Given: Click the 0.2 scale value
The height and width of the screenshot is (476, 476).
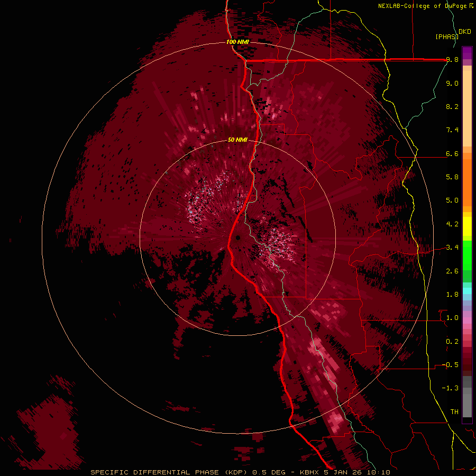Looking at the screenshot, I should (x=452, y=342).
